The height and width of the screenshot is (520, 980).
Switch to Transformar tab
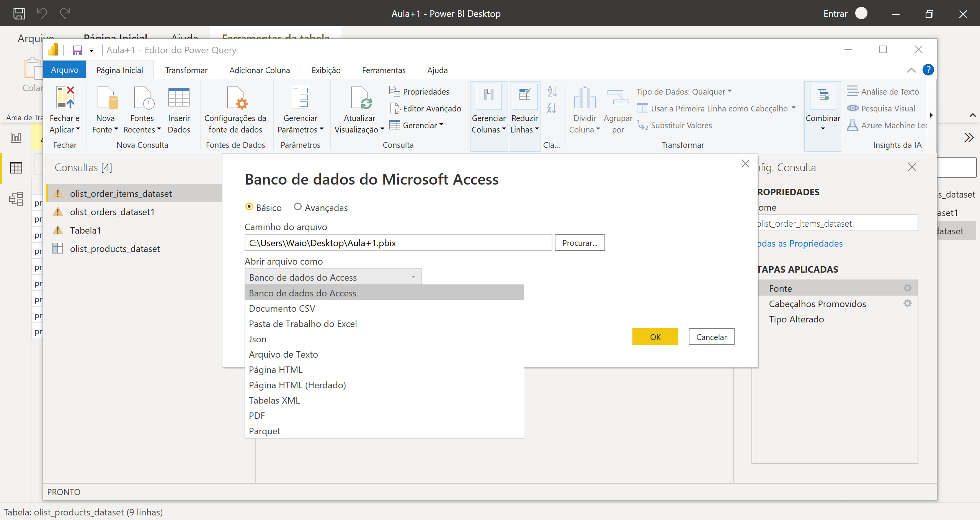186,70
